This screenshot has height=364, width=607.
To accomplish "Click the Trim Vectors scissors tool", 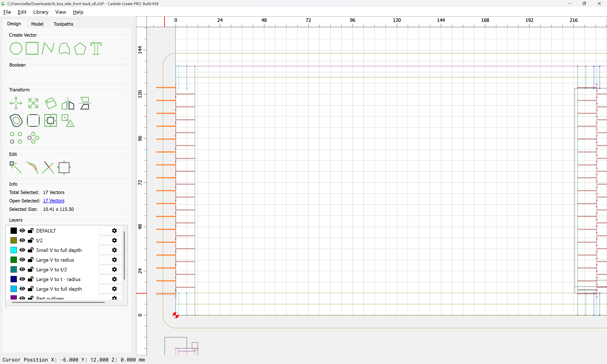I will pos(48,167).
